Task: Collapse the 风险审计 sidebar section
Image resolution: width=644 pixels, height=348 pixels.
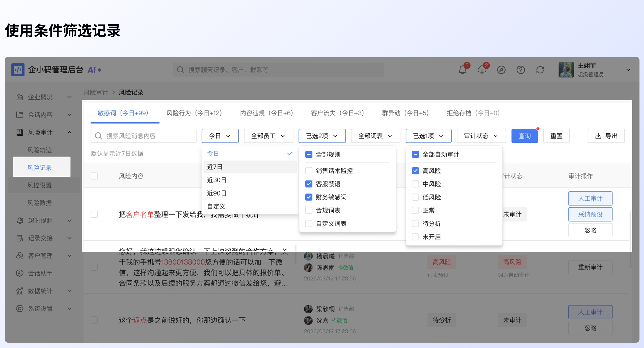Action: click(x=69, y=132)
